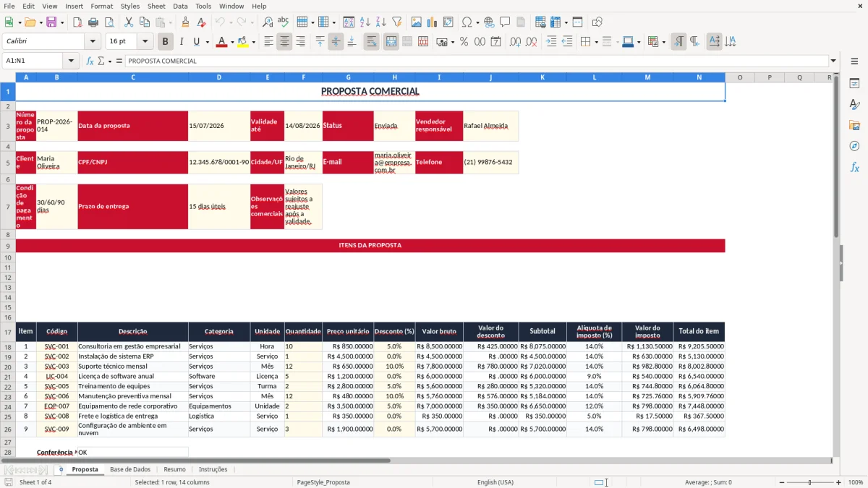This screenshot has height=488, width=868.
Task: Open the font color dropdown arrow
Action: pyautogui.click(x=231, y=42)
